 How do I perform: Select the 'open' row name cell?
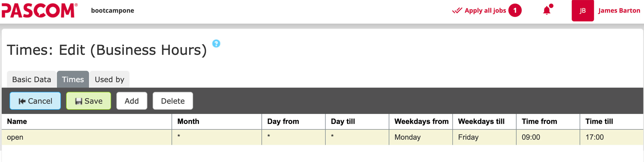click(x=87, y=137)
